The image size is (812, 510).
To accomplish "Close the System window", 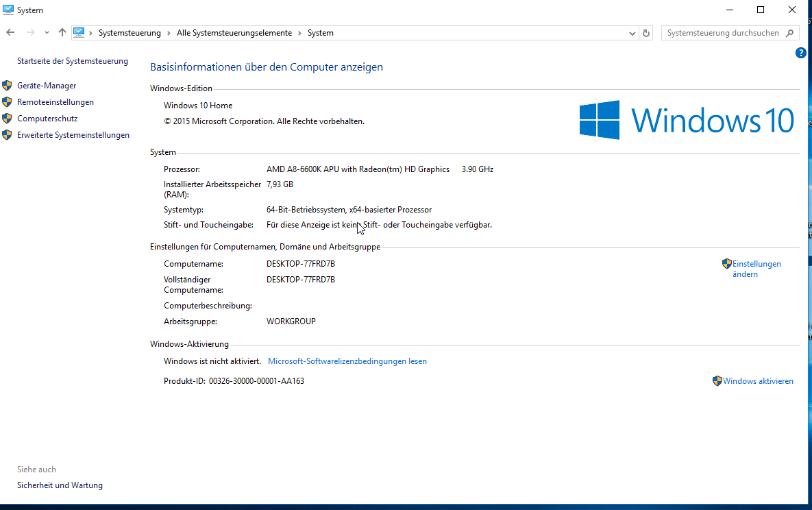I will pos(792,10).
